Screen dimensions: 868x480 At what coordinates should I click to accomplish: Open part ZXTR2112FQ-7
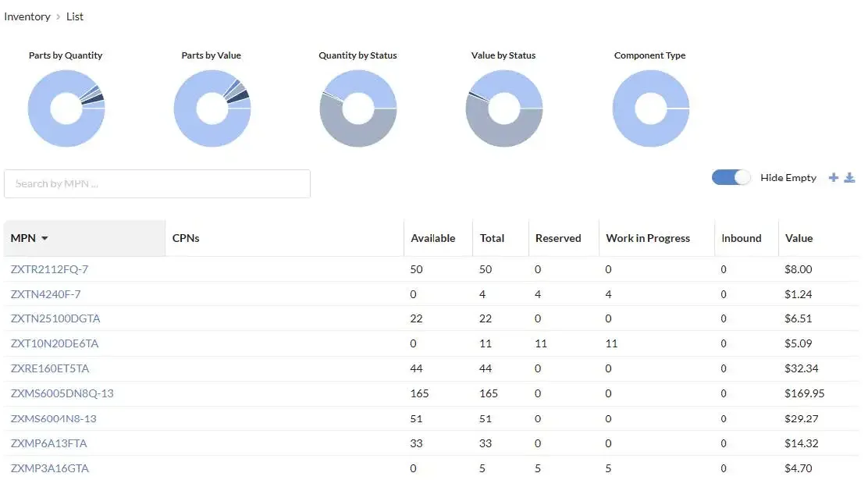49,269
